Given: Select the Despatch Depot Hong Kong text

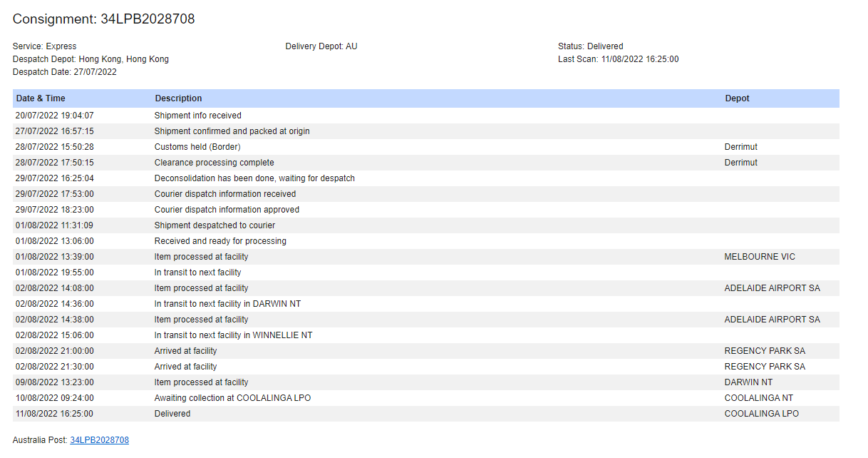Looking at the screenshot, I should [91, 59].
